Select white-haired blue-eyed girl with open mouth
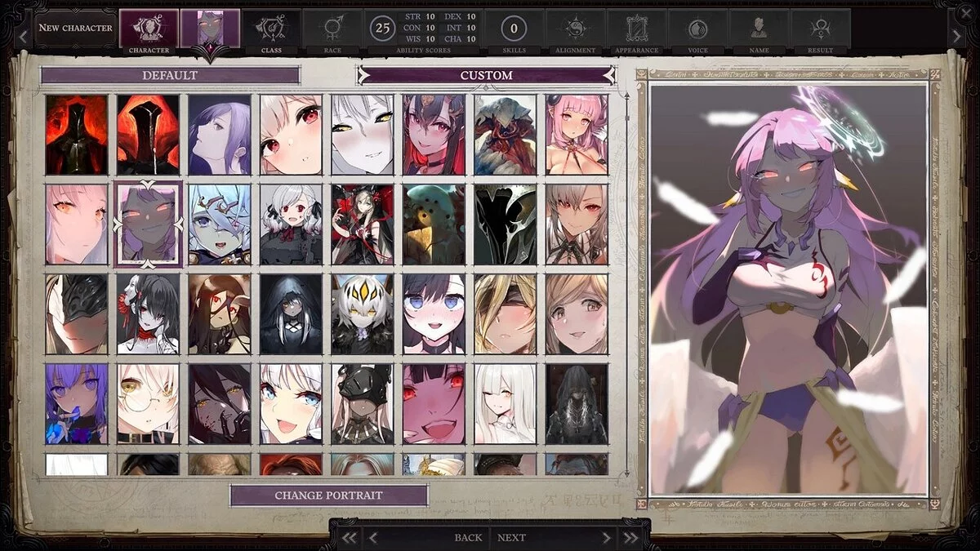This screenshot has height=551, width=980. coord(291,404)
